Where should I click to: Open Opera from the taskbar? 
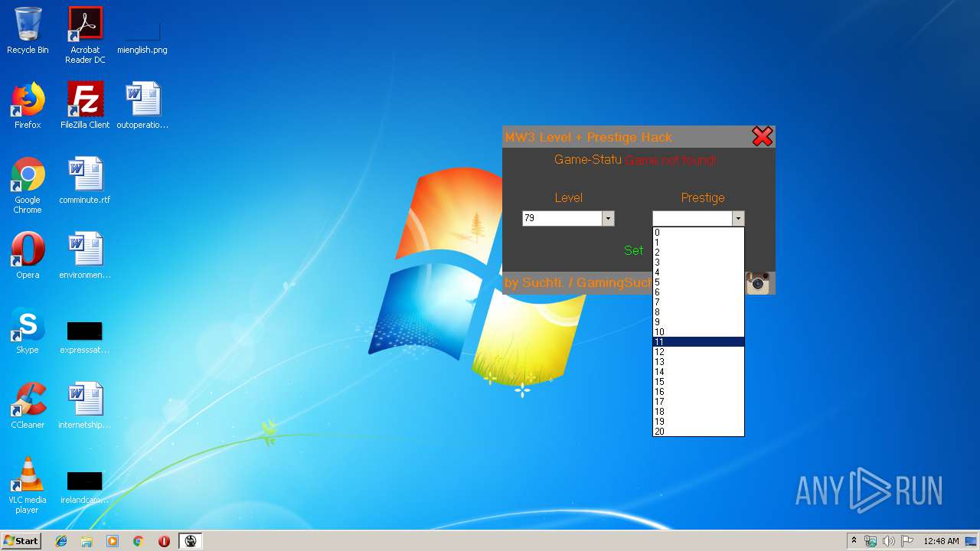click(x=164, y=541)
